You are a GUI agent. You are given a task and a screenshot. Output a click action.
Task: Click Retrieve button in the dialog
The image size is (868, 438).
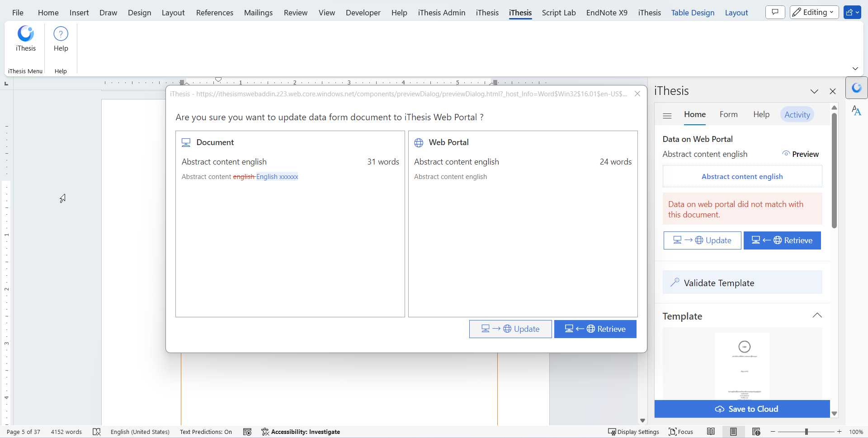click(x=595, y=329)
